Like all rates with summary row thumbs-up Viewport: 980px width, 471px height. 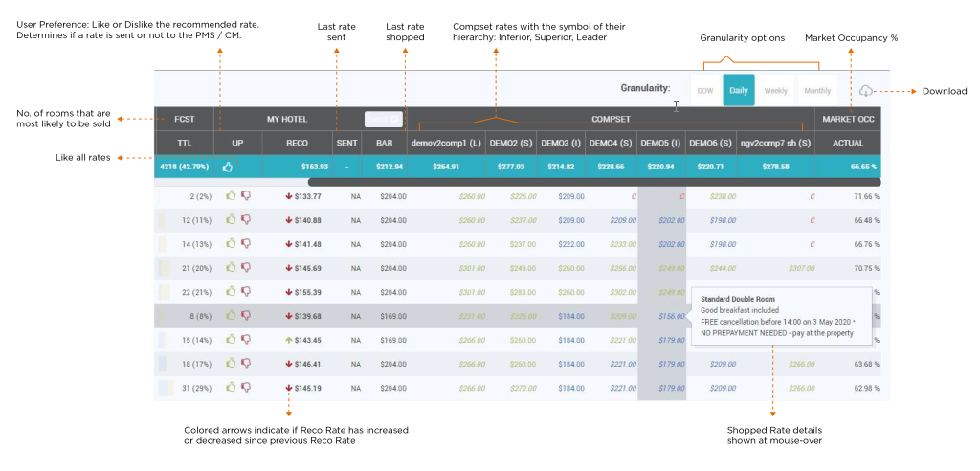(x=228, y=167)
